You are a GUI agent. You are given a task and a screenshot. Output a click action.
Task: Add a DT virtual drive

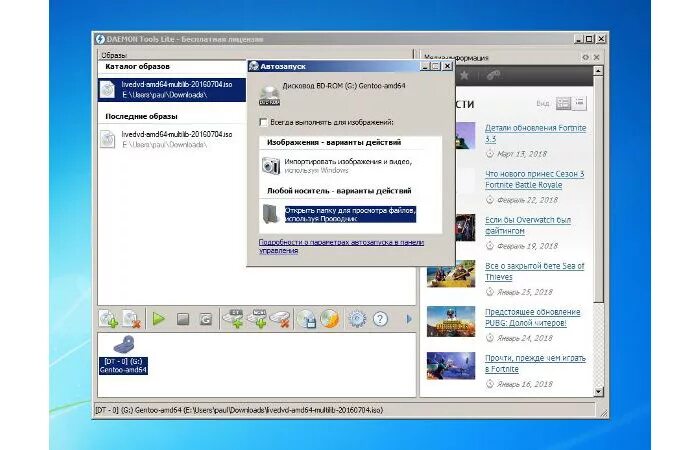tap(233, 319)
